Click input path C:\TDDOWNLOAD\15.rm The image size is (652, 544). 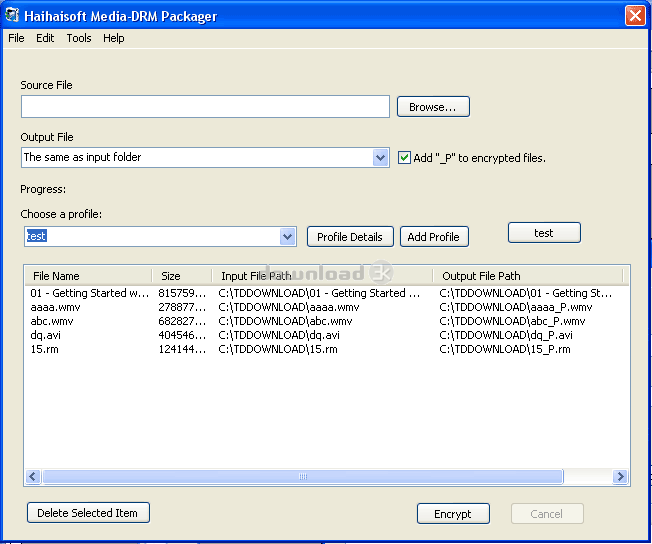278,349
